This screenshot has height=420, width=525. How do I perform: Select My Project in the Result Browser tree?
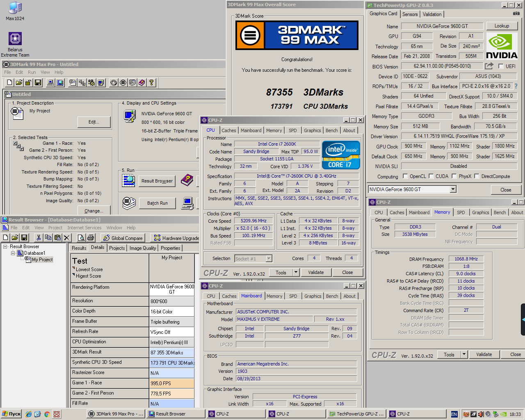click(x=42, y=260)
